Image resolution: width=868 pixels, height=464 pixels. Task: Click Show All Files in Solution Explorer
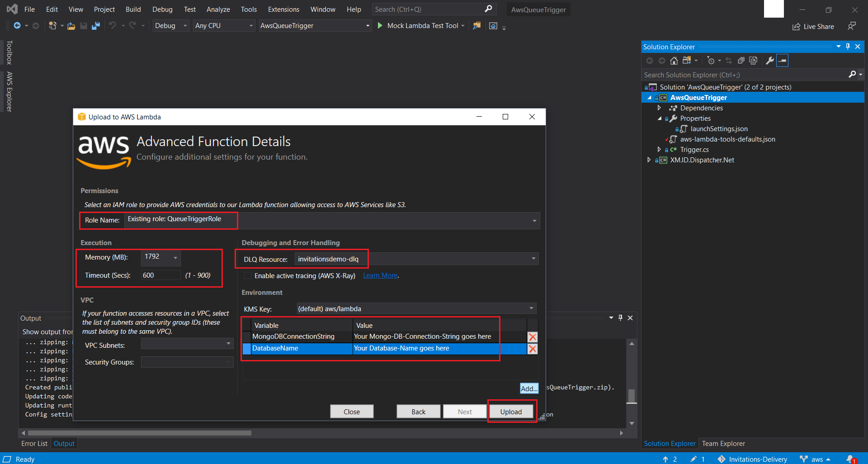(753, 61)
